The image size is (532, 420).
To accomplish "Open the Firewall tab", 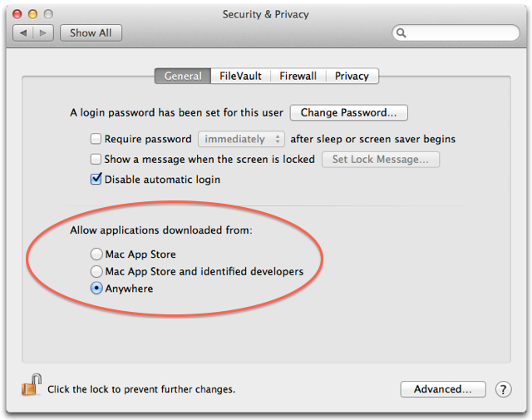I will click(x=298, y=76).
